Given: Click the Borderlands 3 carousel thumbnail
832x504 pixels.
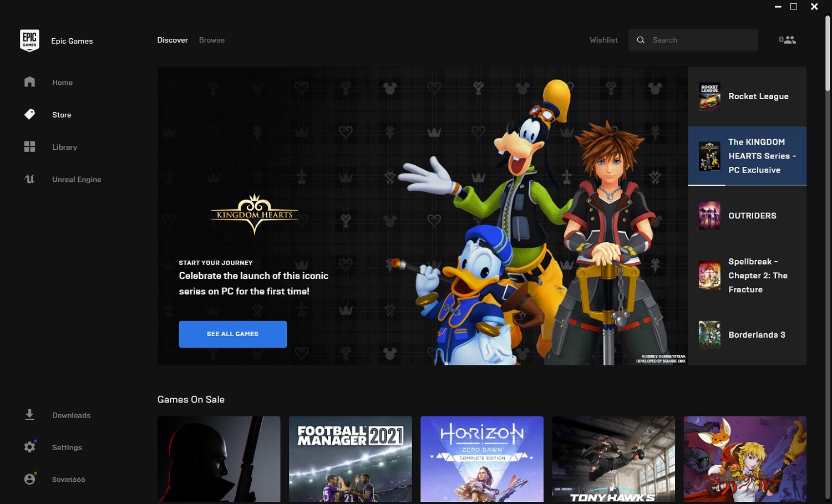Looking at the screenshot, I should coord(709,335).
